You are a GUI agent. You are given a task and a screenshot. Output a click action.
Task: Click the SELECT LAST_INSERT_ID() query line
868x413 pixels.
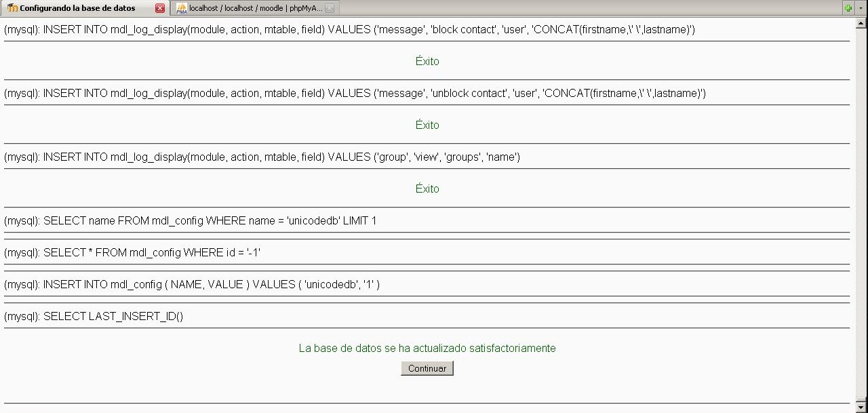point(94,317)
